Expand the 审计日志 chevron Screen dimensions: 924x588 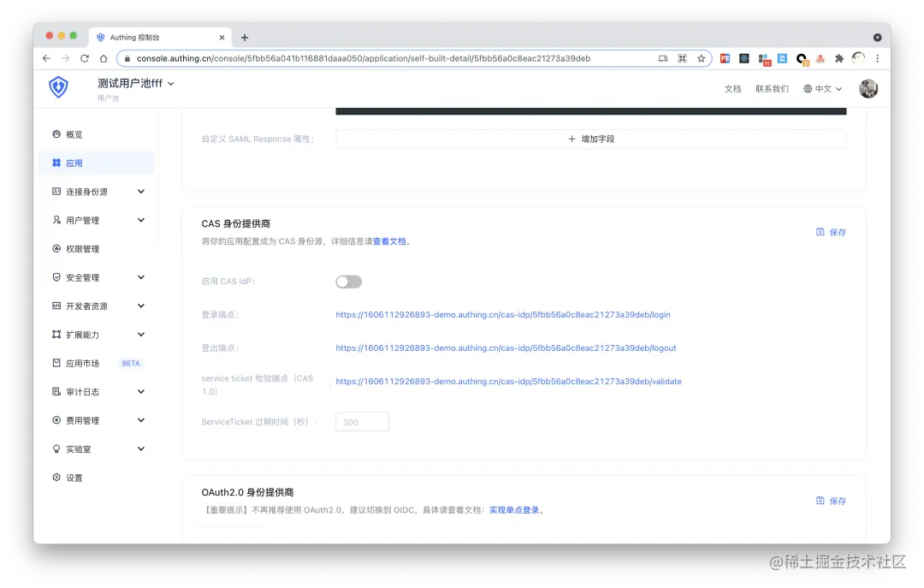[141, 392]
